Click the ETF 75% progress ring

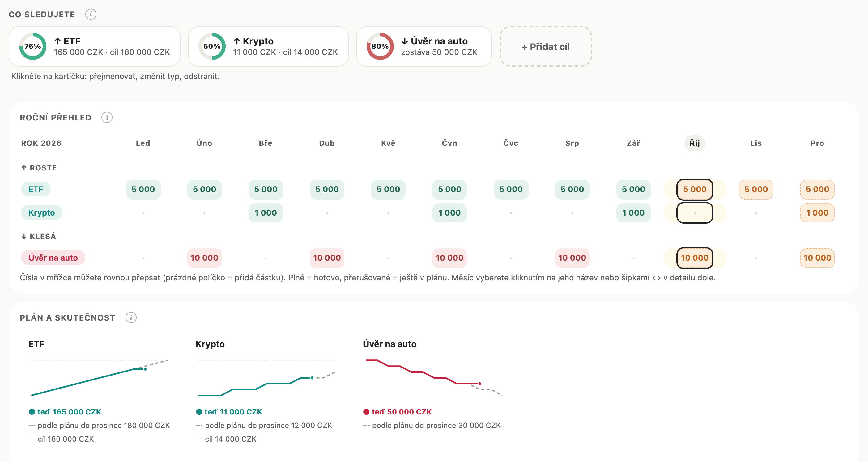[x=33, y=46]
